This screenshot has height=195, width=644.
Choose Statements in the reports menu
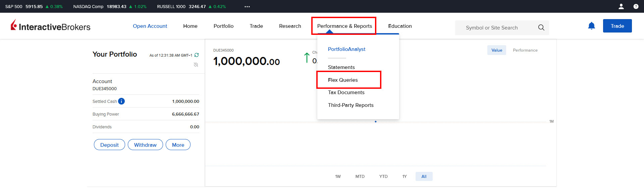click(341, 67)
